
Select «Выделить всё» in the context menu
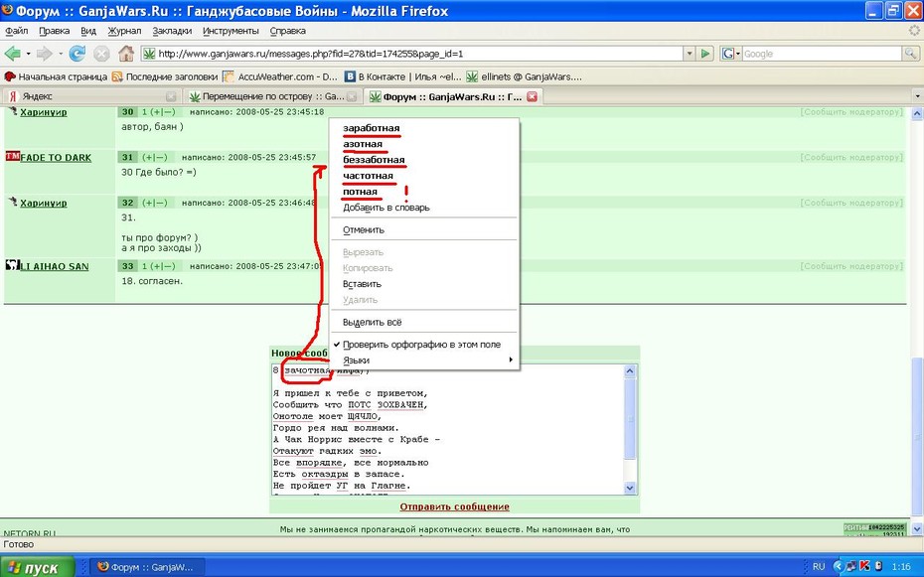coord(372,322)
